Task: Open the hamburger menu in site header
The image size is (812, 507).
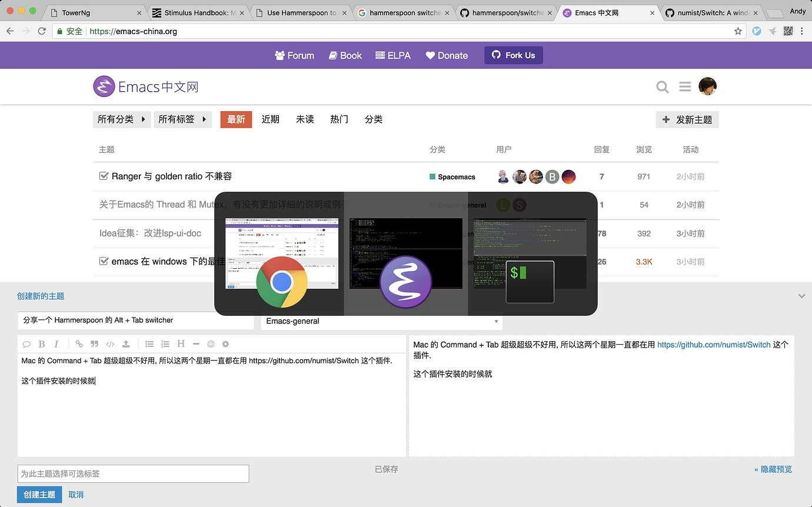Action: 685,87
